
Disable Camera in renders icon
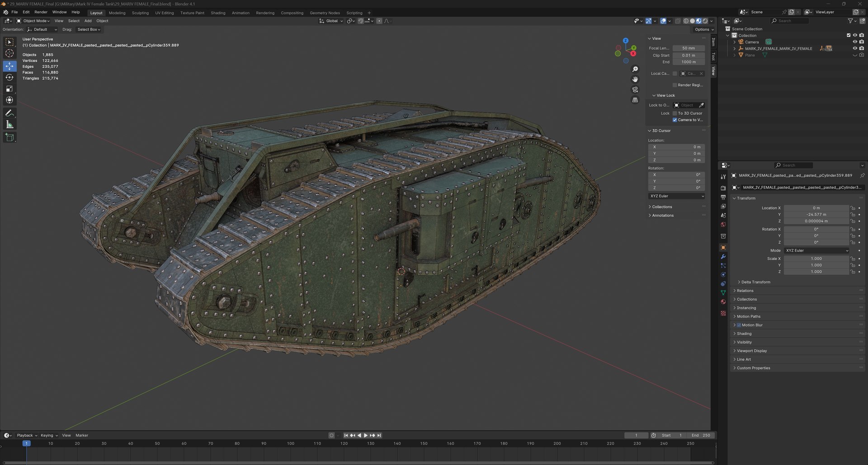(861, 42)
